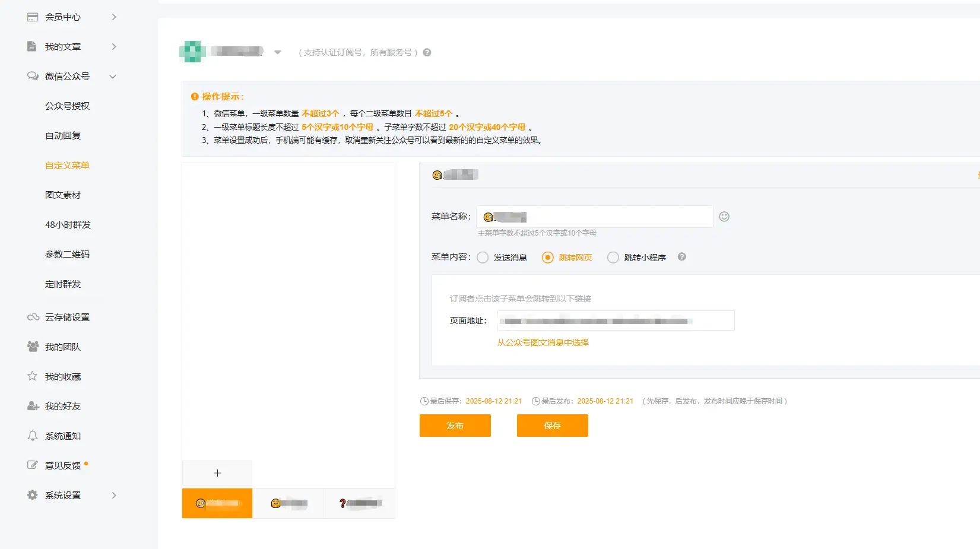Click the help icon next to 跳转小程序

(x=681, y=257)
